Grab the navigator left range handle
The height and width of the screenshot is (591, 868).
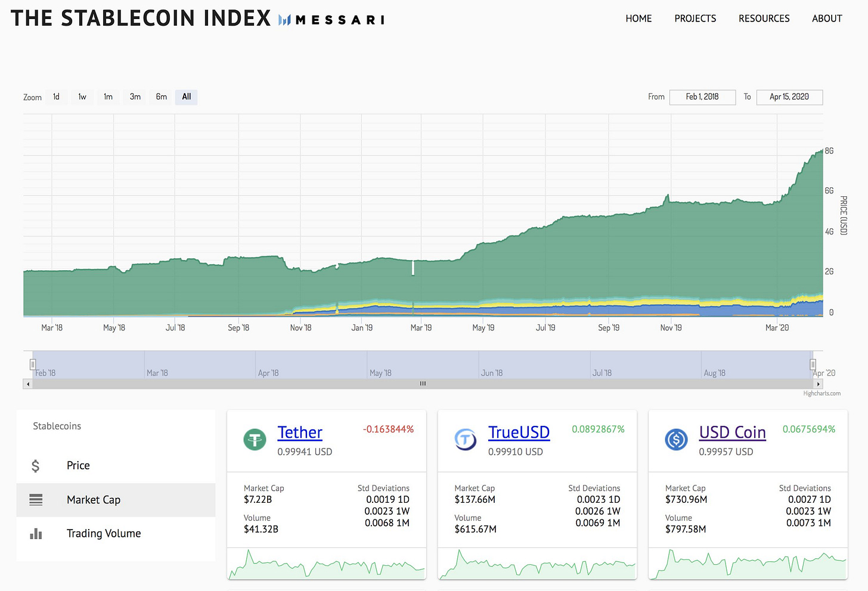pos(33,364)
